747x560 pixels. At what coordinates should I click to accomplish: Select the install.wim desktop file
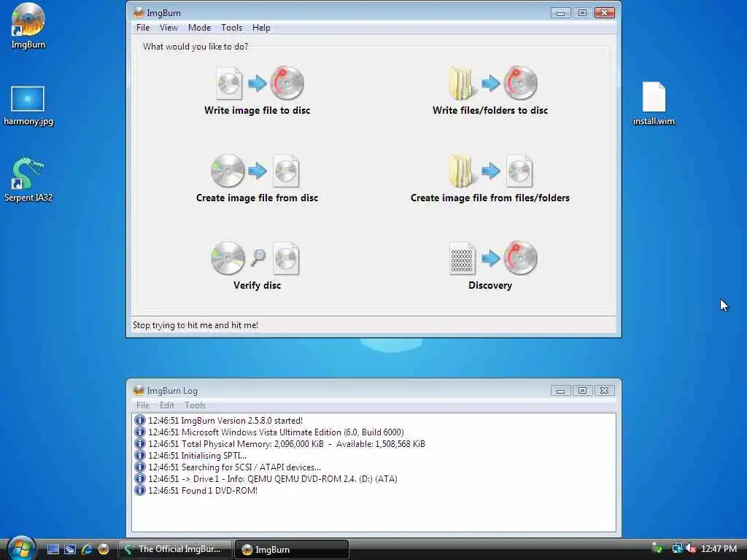[654, 104]
